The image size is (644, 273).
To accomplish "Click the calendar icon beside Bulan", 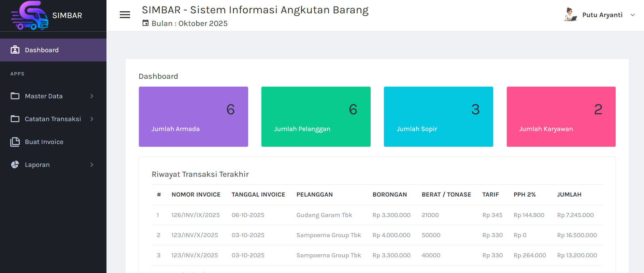I will 145,23.
